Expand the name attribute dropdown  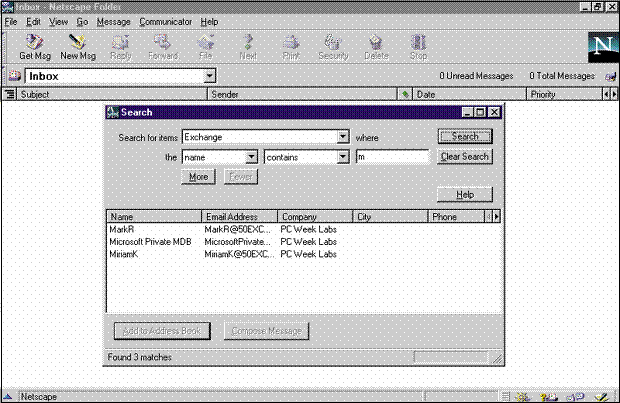tap(251, 157)
